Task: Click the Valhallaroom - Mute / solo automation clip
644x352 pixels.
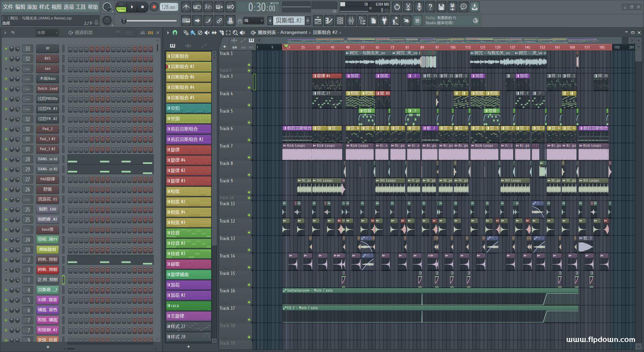Action: (430, 296)
